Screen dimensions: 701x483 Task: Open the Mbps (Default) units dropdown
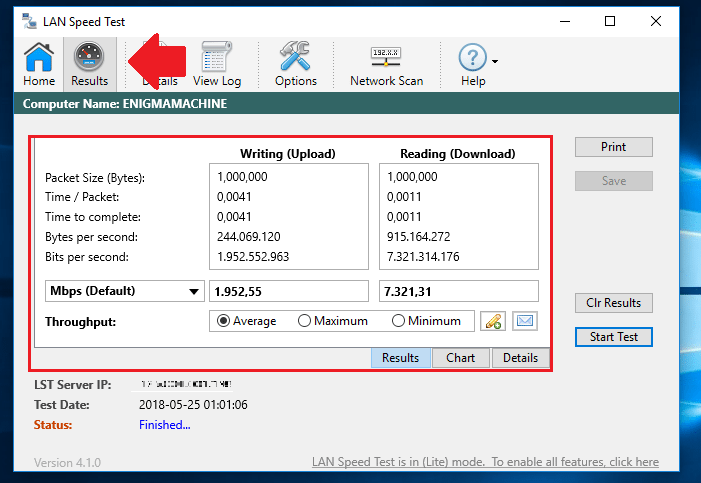[125, 291]
